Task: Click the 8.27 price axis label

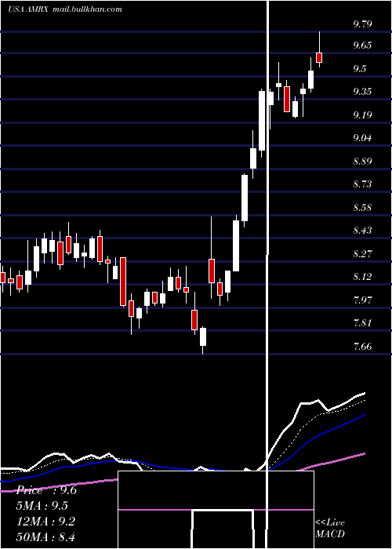Action: pyautogui.click(x=362, y=253)
